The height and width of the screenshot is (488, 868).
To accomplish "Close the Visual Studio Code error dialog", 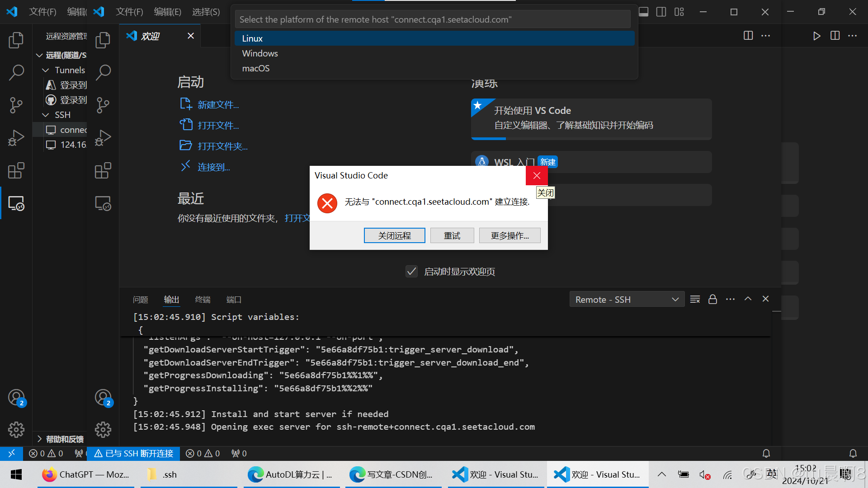I will (537, 175).
